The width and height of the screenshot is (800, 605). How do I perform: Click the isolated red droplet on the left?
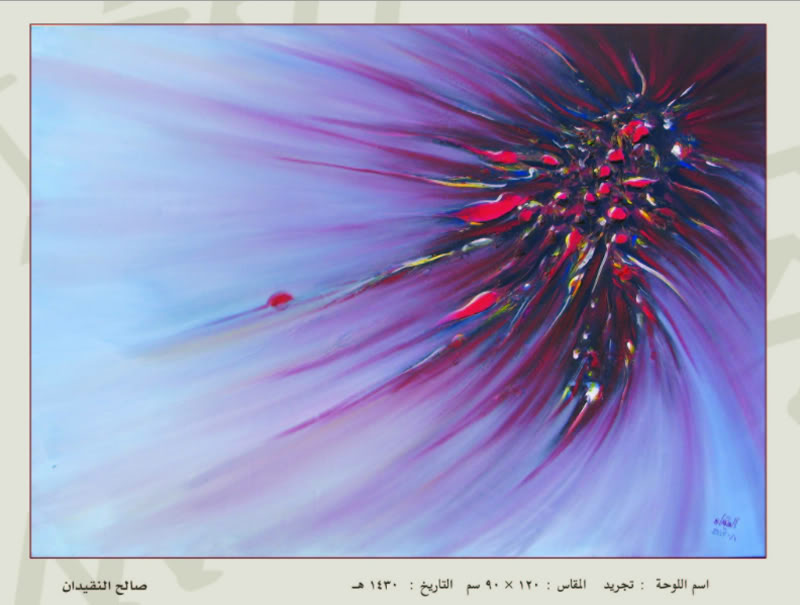280,299
